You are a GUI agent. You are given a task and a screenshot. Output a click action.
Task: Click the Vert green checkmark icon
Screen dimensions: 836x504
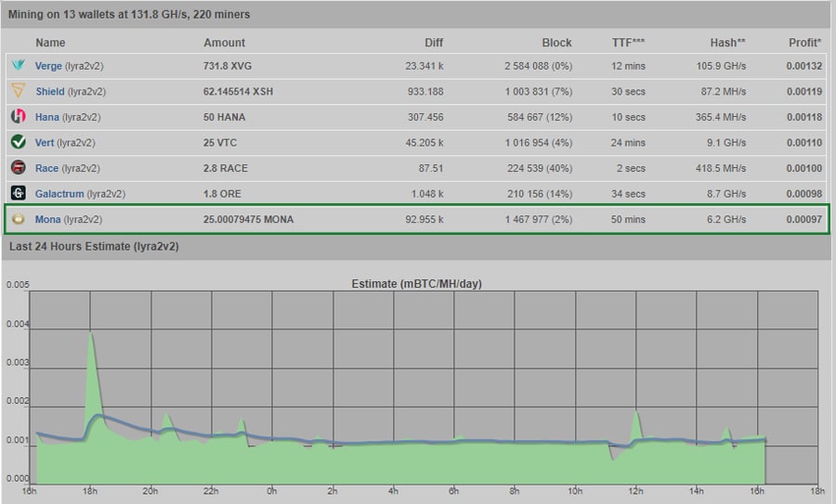(x=18, y=142)
